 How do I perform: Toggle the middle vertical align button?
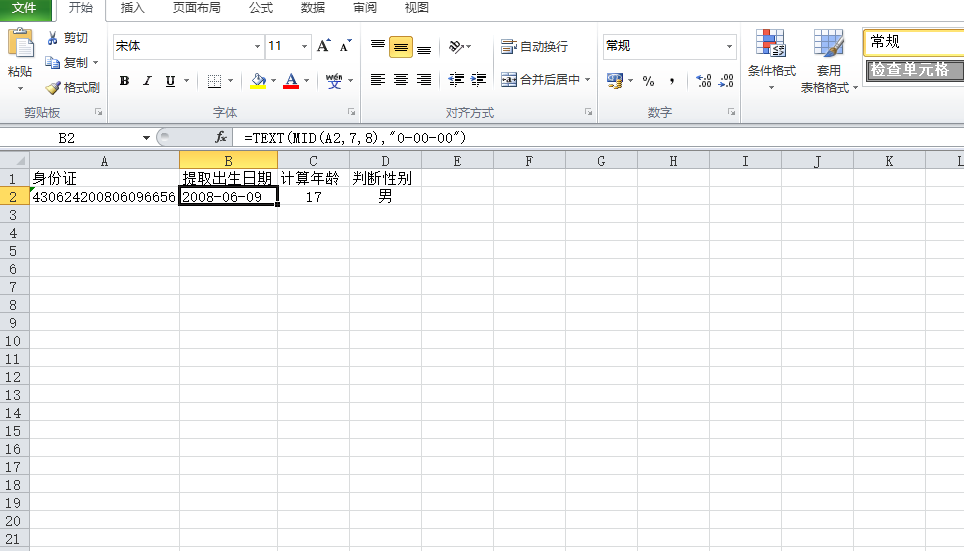point(401,46)
